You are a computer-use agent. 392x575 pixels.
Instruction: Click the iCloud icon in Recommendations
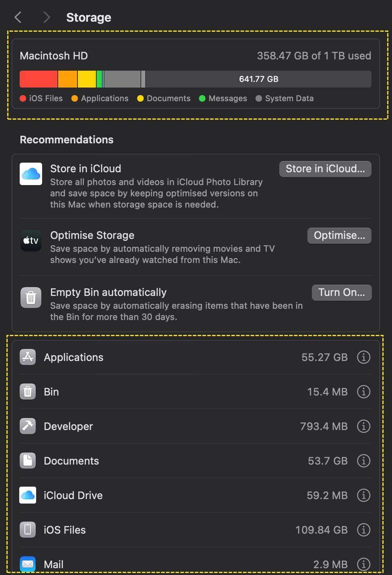click(x=31, y=174)
